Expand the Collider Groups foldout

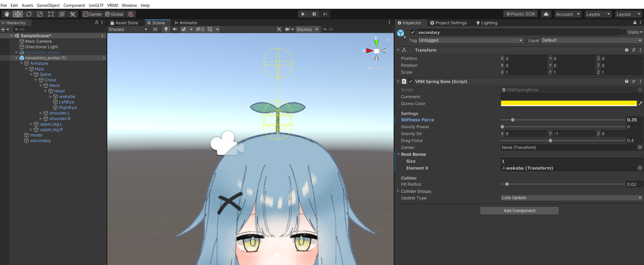[x=398, y=191]
